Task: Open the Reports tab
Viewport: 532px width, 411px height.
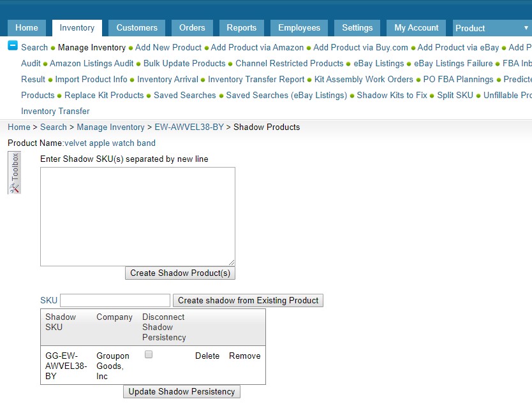Action: (242, 28)
